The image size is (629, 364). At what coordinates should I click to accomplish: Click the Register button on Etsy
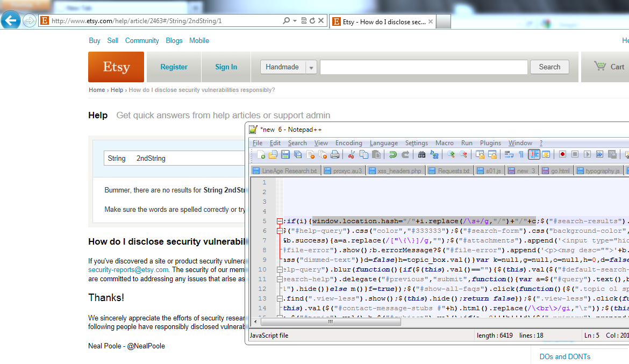click(174, 67)
